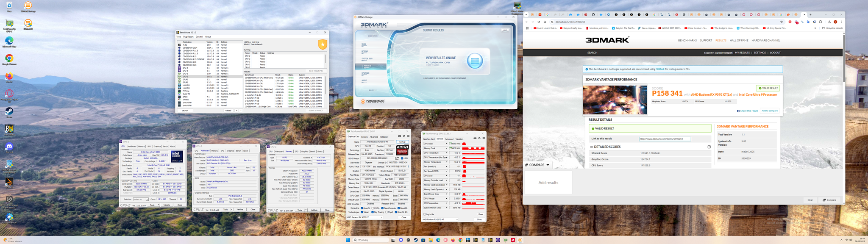Viewport: 868px width, 244px height.
Task: Toggle the CUDA checkbox in GPU-Z
Action: pos(373,208)
